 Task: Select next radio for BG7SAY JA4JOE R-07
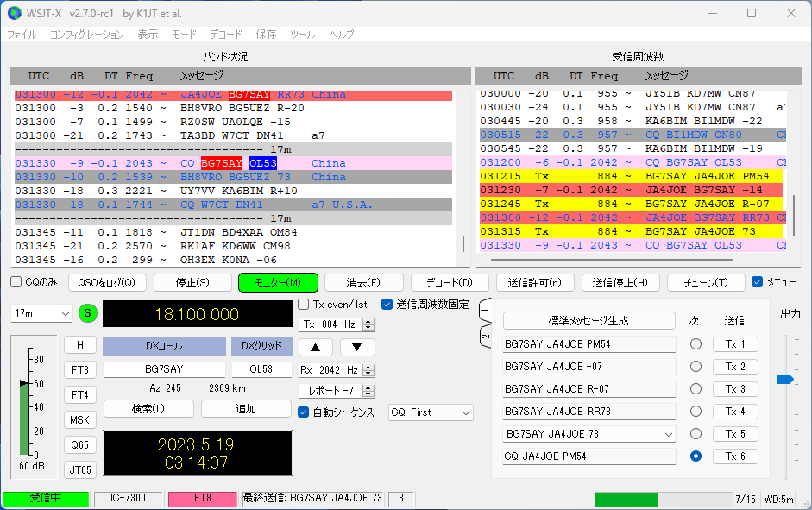click(x=696, y=389)
